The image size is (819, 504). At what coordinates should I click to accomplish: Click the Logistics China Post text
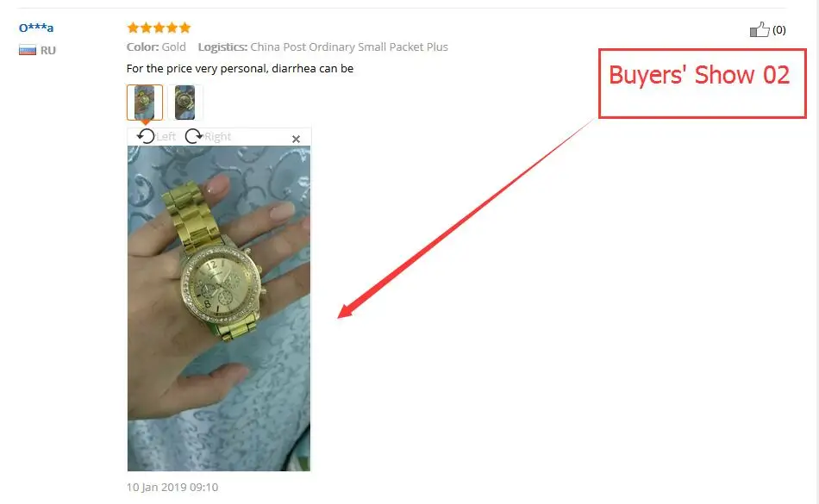322,47
